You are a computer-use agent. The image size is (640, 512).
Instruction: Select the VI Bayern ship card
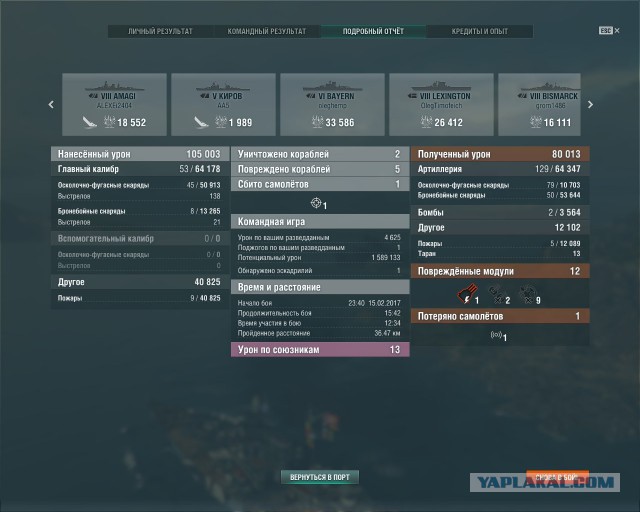click(x=332, y=105)
